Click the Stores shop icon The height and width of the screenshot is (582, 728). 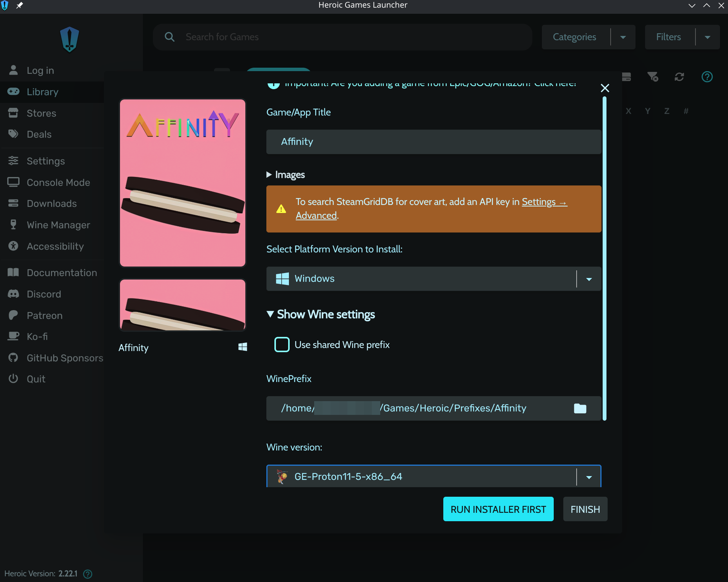tap(13, 113)
